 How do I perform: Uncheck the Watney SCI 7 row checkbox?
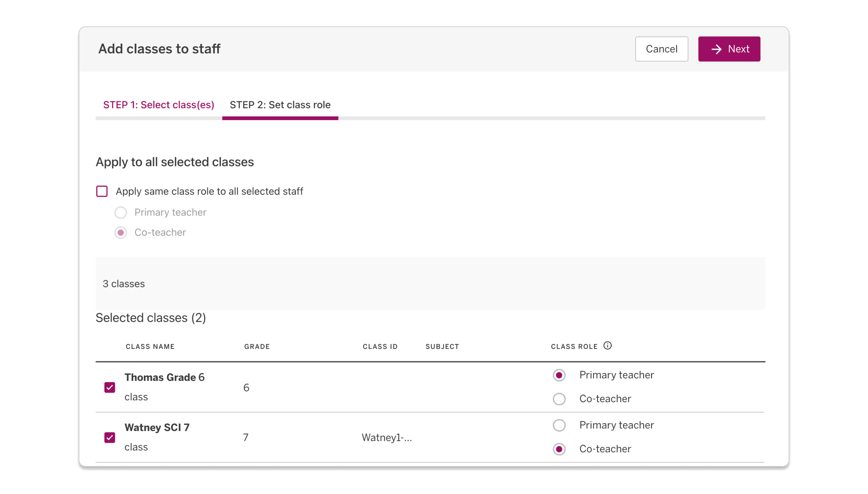coord(109,438)
